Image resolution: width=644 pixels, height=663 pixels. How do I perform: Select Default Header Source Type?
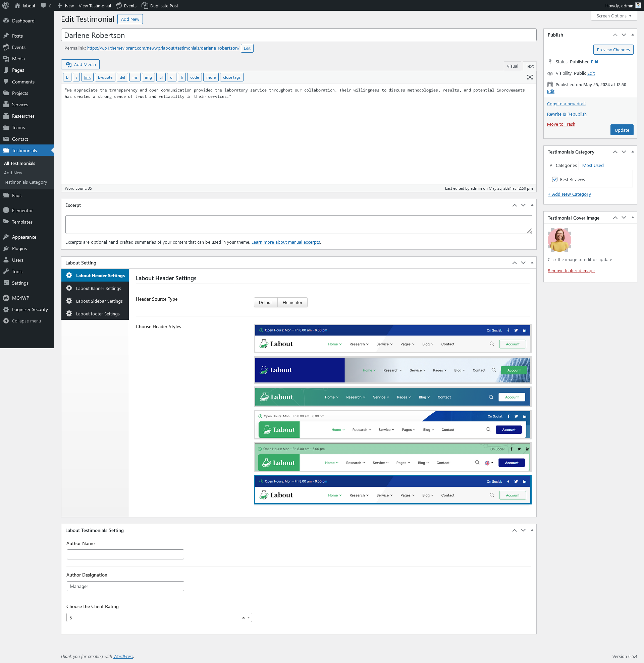click(266, 302)
